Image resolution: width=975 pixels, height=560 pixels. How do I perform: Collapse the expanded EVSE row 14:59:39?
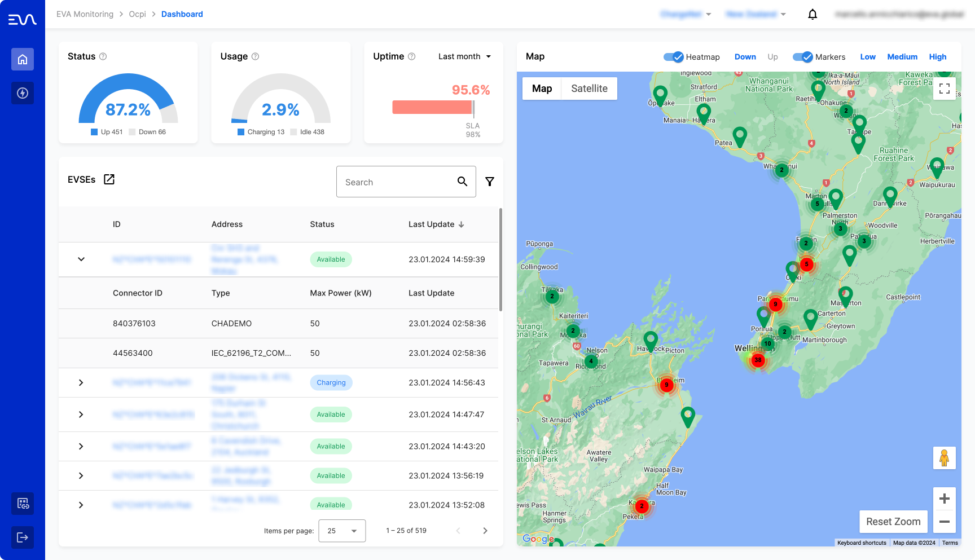(81, 259)
